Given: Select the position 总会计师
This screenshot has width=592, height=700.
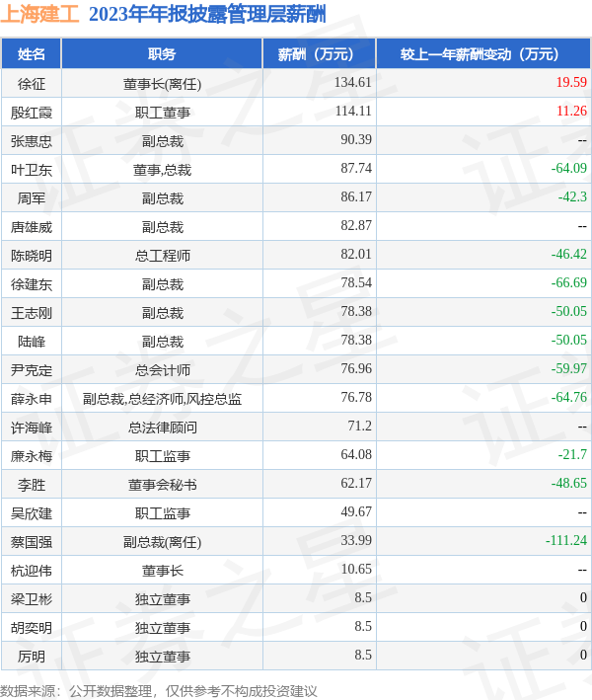Looking at the screenshot, I should pos(163,370).
